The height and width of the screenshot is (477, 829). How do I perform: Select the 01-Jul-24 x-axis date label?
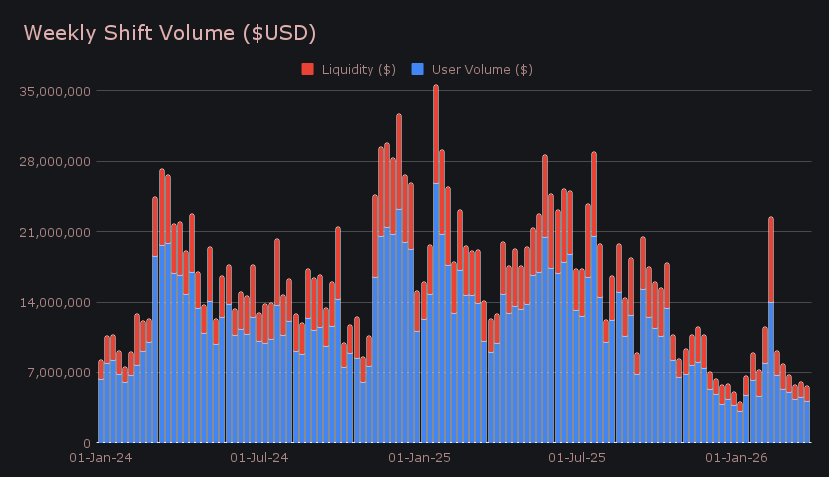coord(259,458)
